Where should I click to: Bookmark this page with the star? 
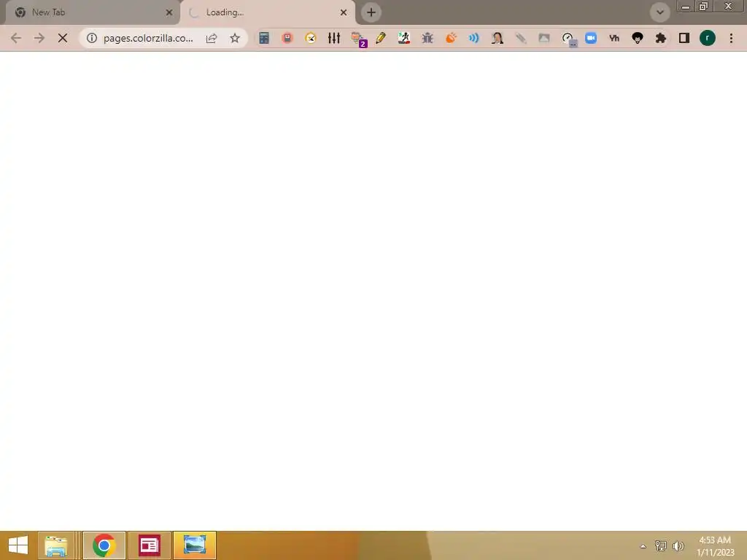[x=235, y=38]
